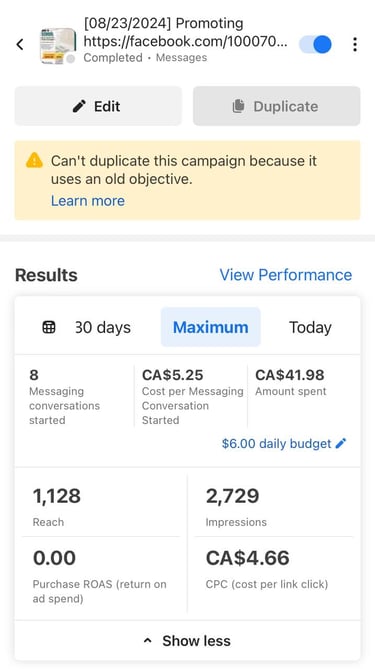Image resolution: width=375 pixels, height=669 pixels.
Task: Click the caret icon beside Show less
Action: click(x=148, y=641)
